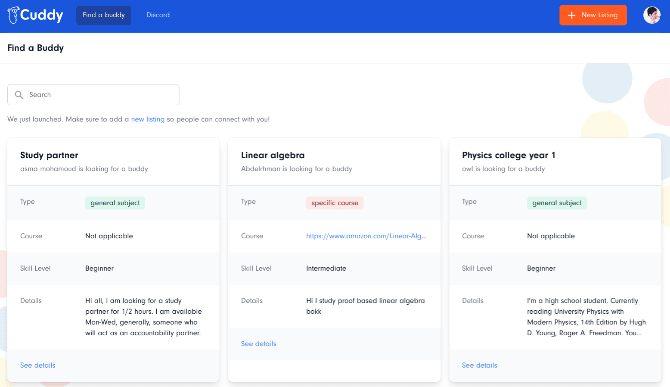
Task: Open the user profile avatar
Action: tap(652, 15)
